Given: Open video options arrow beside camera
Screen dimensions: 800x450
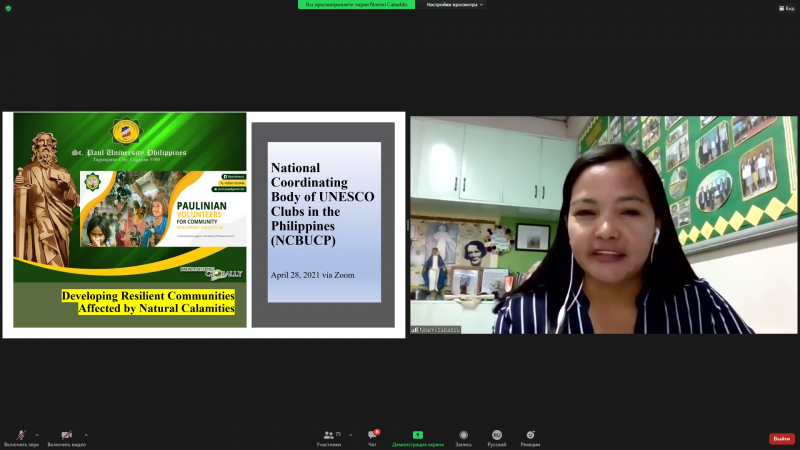Looking at the screenshot, I should coord(86,434).
